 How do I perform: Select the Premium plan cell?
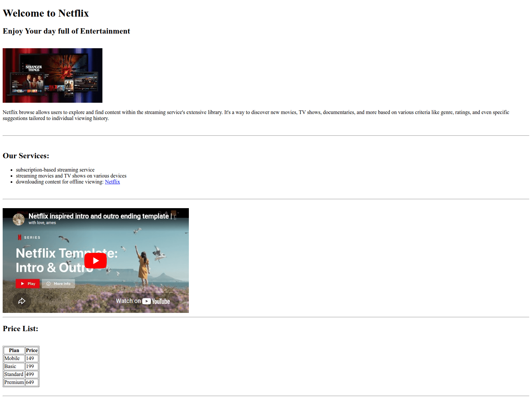(x=14, y=382)
